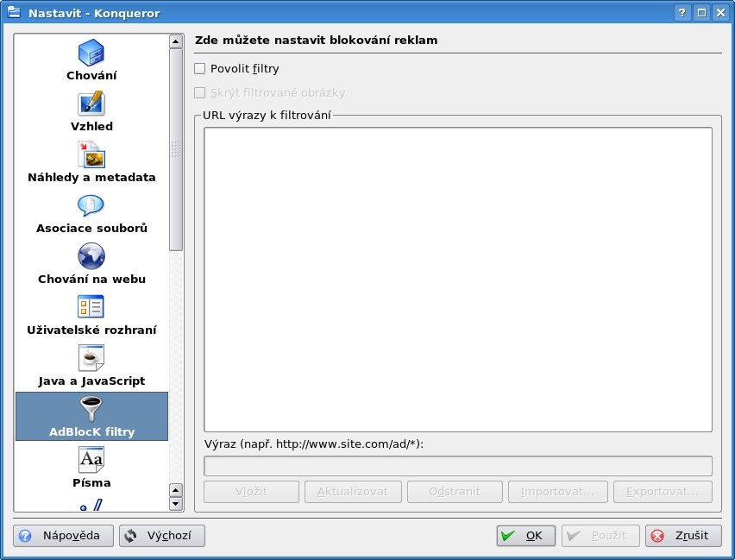Viewport: 735px width, 560px height.
Task: Click the Uživatelské rozhraní label
Action: pos(91,330)
